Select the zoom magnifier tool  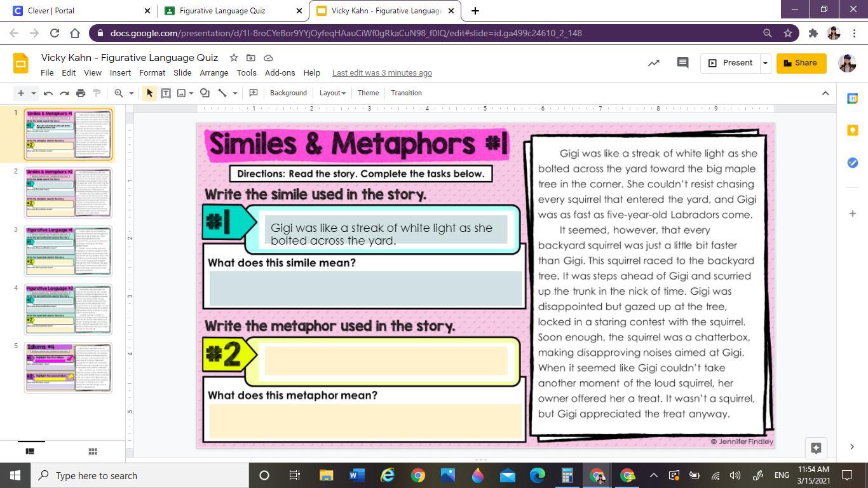click(119, 93)
